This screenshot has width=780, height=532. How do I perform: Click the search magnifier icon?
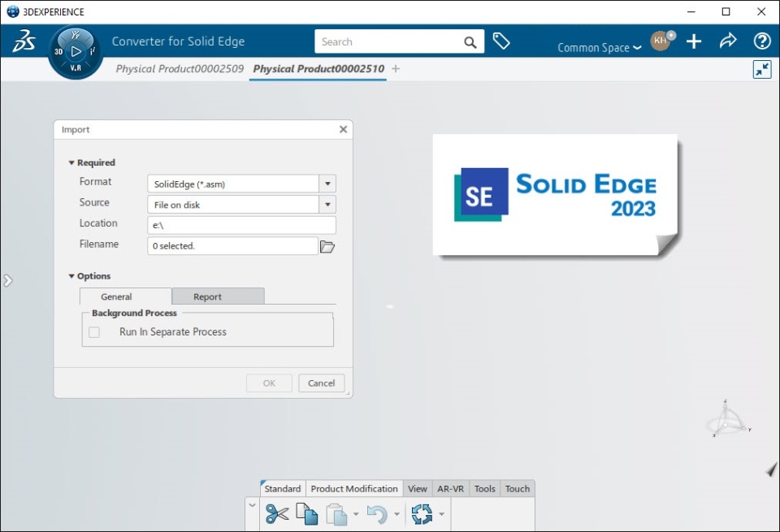point(470,42)
